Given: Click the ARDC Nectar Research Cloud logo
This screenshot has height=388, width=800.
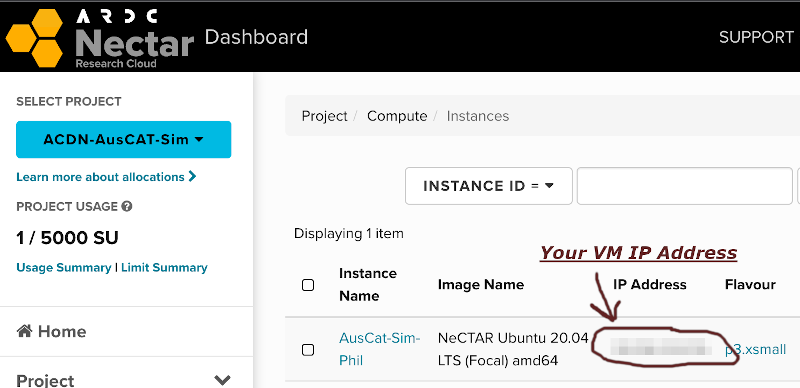Looking at the screenshot, I should click(100, 38).
